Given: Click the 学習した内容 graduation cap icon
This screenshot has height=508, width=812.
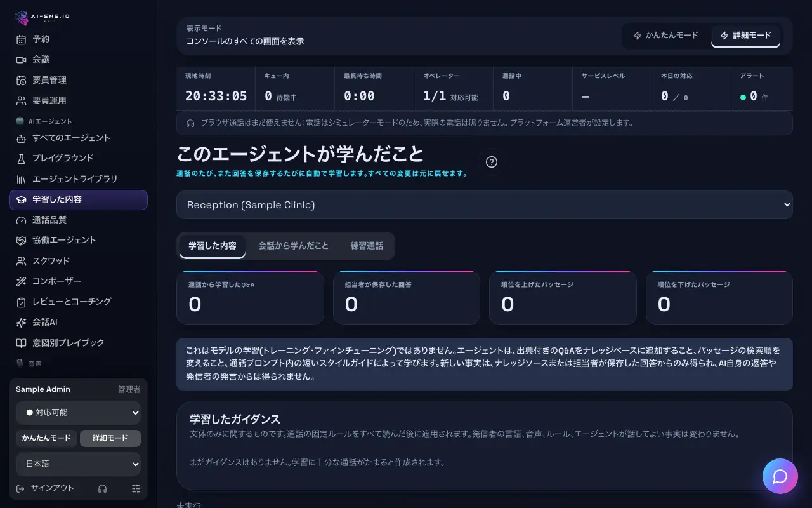Looking at the screenshot, I should (x=21, y=199).
